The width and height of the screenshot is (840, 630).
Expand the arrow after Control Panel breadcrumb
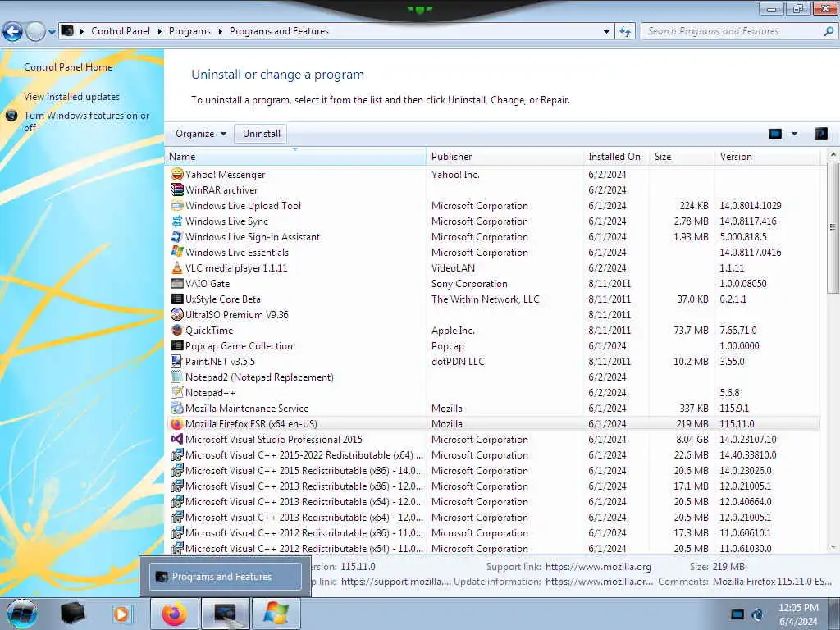point(160,32)
